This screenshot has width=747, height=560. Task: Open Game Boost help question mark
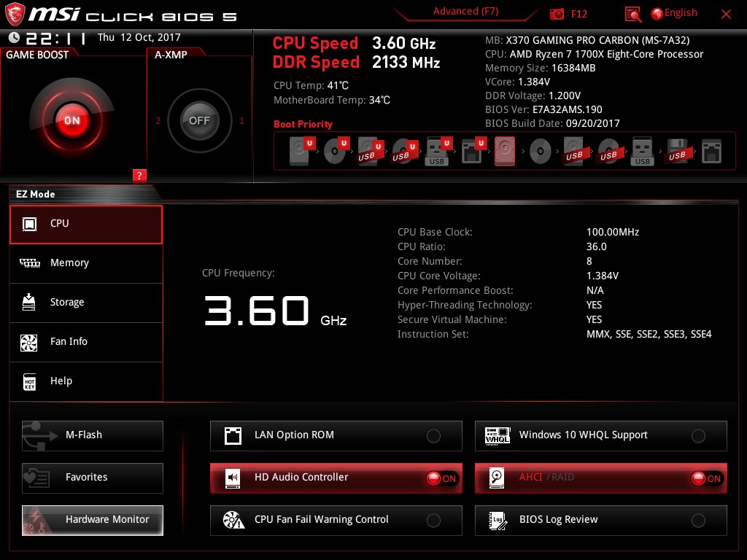click(x=139, y=175)
